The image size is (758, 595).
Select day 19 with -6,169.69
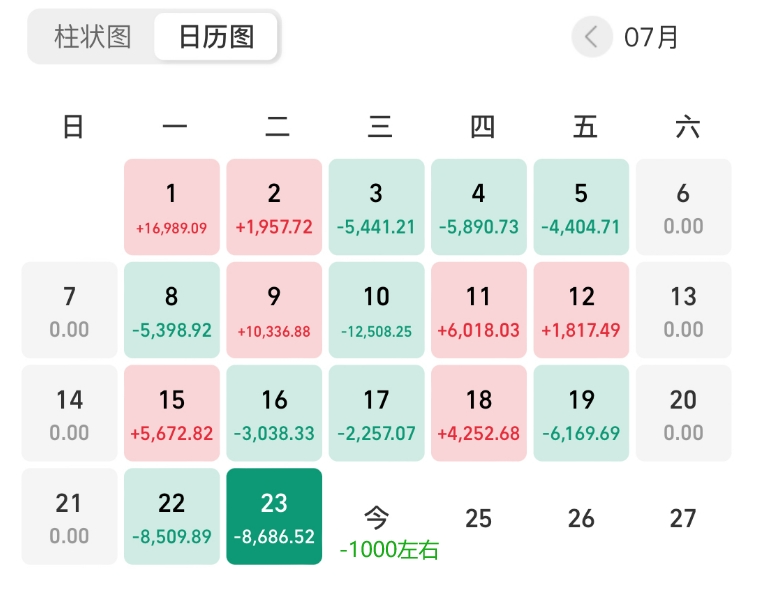581,413
